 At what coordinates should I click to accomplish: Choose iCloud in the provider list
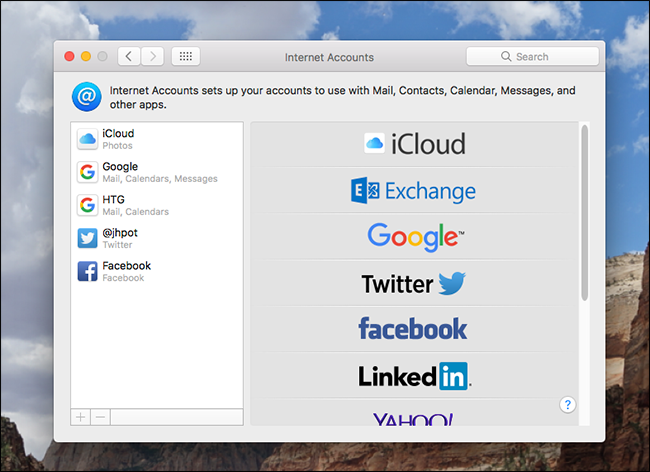414,144
